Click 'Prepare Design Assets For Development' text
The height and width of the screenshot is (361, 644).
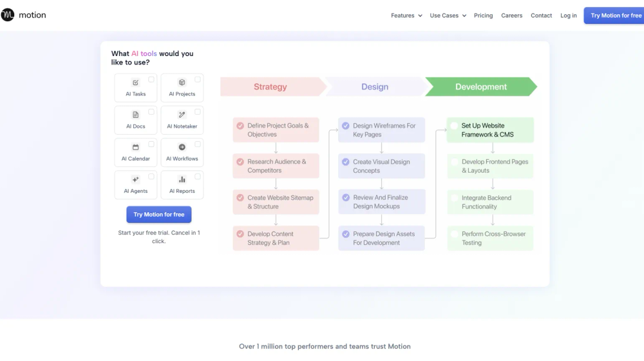384,238
